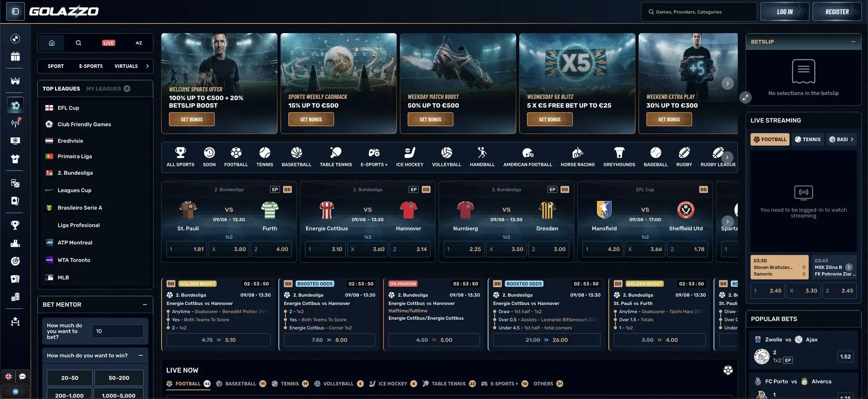Screen dimensions: 868x399
Task: Add the 21.00 to 26.00 boosted odds bet
Action: 547,340
